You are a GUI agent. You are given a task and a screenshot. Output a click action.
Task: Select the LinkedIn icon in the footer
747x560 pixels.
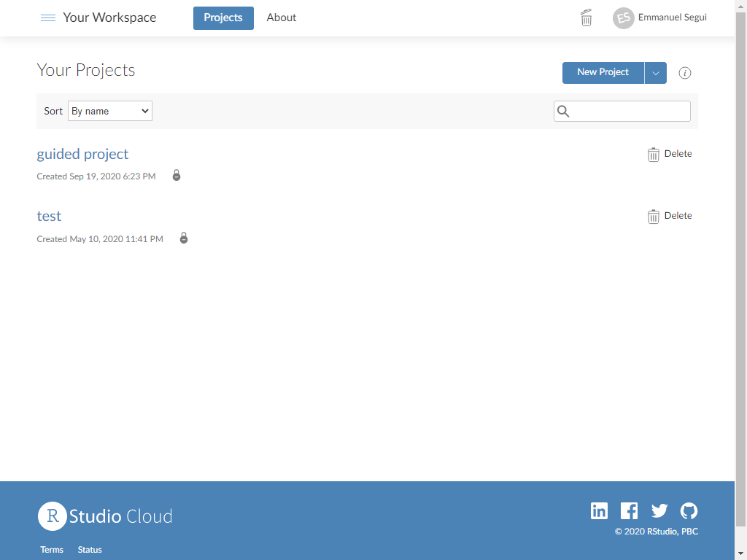[x=599, y=510]
